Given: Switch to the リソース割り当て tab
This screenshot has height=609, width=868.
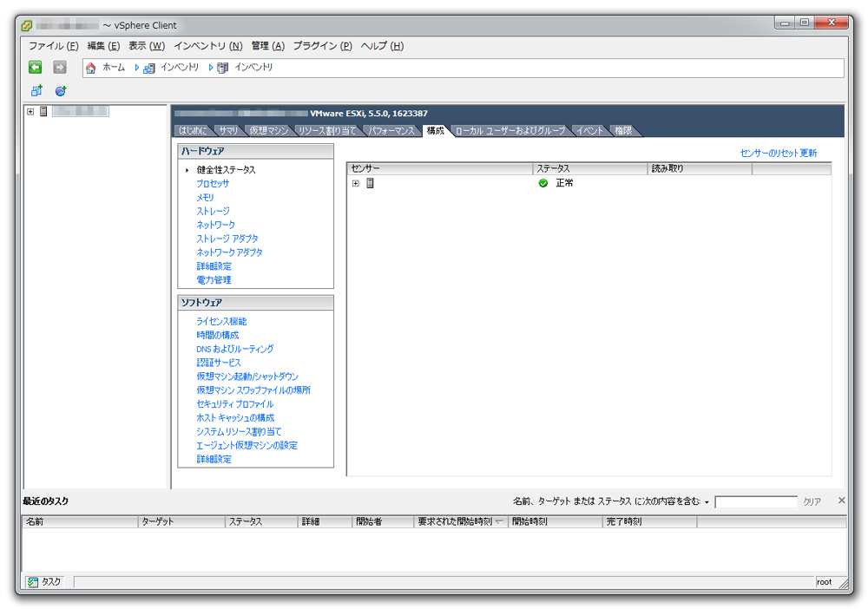Looking at the screenshot, I should [x=327, y=130].
